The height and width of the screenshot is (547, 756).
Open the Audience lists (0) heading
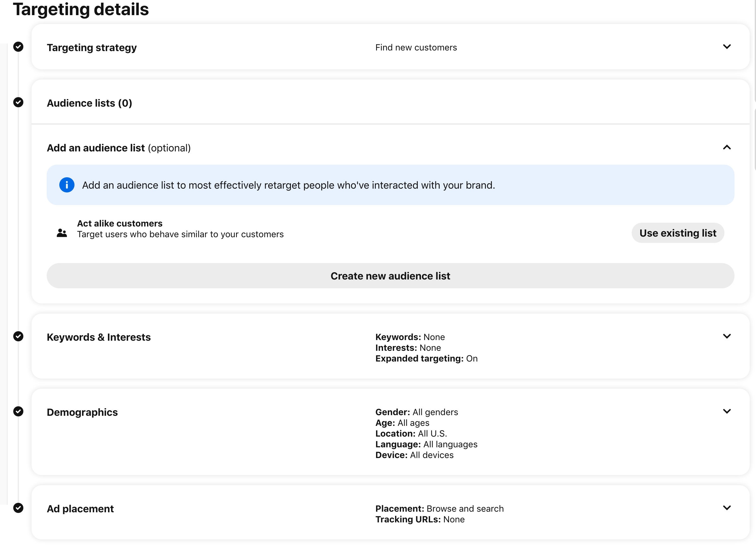click(89, 103)
